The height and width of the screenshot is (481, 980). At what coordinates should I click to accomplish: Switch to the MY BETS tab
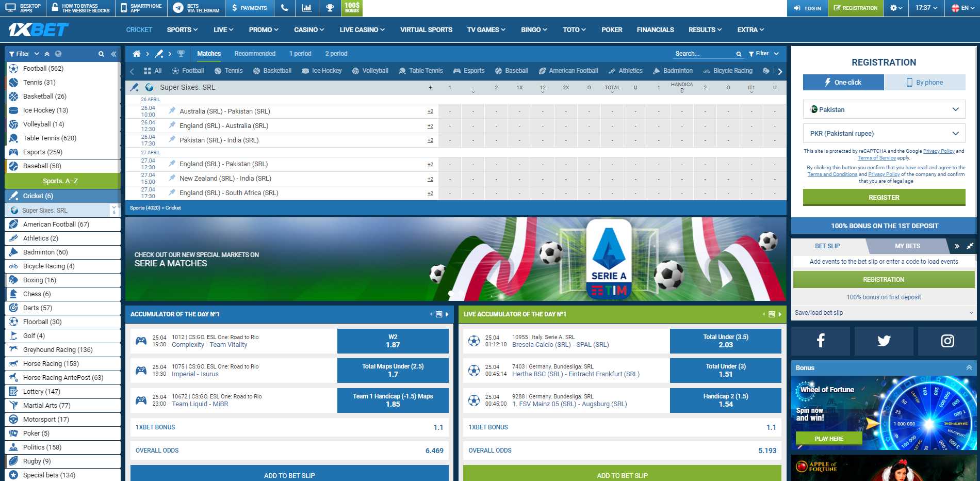coord(907,246)
